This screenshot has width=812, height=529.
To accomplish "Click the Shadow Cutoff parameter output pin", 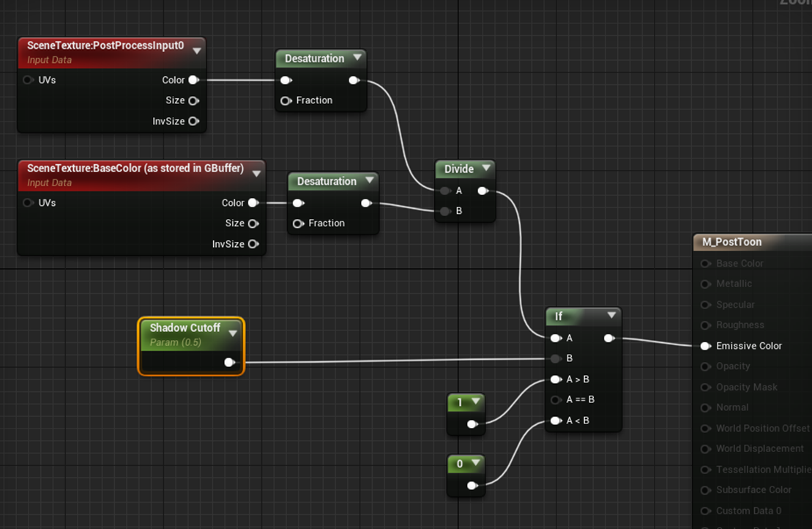I will click(x=230, y=362).
